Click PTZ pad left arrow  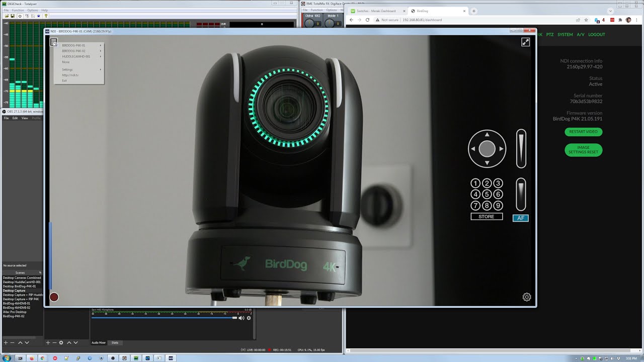click(x=473, y=149)
